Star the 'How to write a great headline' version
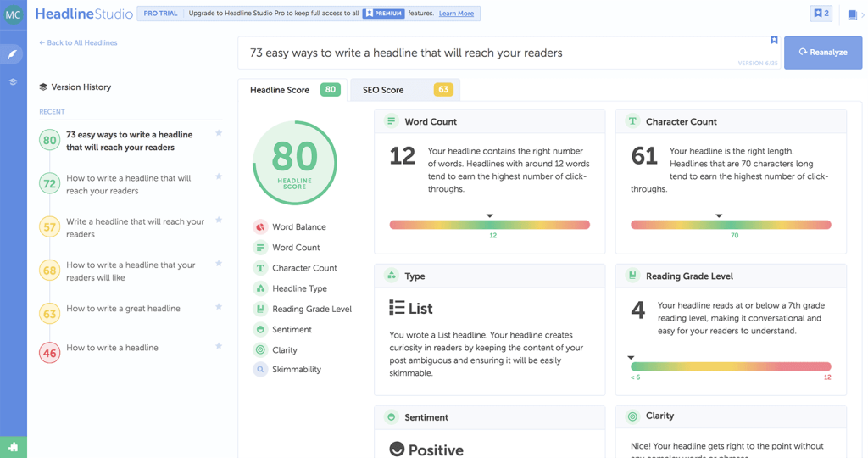Screen dimensions: 868x458 [219, 307]
